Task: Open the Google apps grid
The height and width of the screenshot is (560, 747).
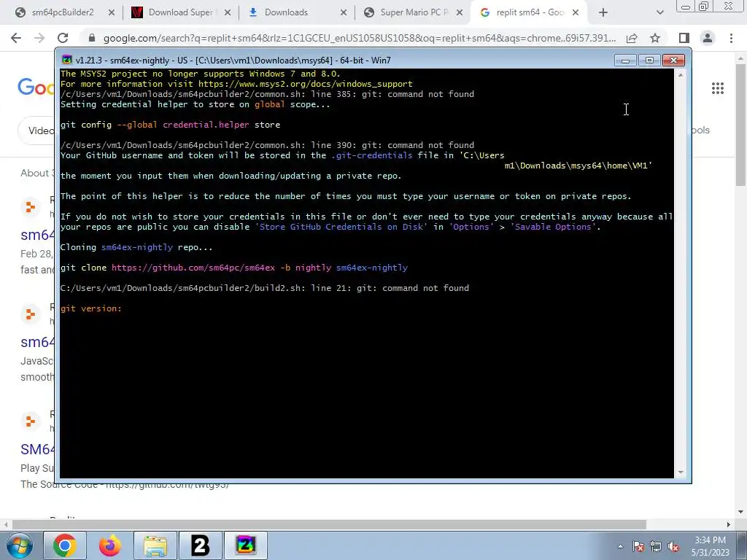Action: pos(718,88)
